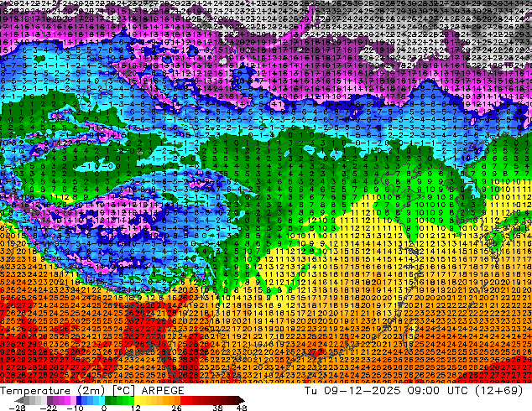The height and width of the screenshot is (411, 532).
Task: Click the '(12+69)' forecast run label
Action: tap(500, 391)
